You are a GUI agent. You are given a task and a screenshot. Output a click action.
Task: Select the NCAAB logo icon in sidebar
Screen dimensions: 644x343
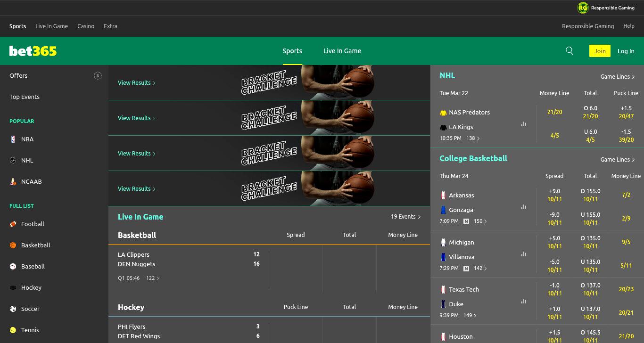(x=13, y=181)
